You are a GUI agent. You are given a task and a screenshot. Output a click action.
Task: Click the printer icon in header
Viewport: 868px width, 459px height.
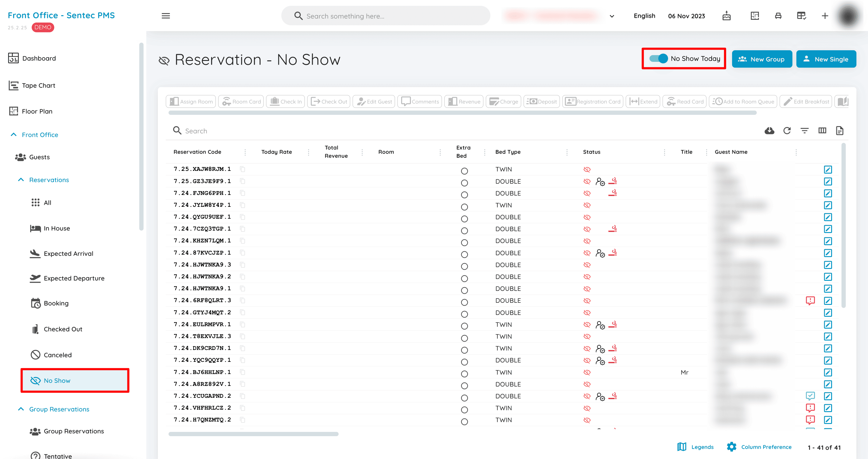(778, 16)
